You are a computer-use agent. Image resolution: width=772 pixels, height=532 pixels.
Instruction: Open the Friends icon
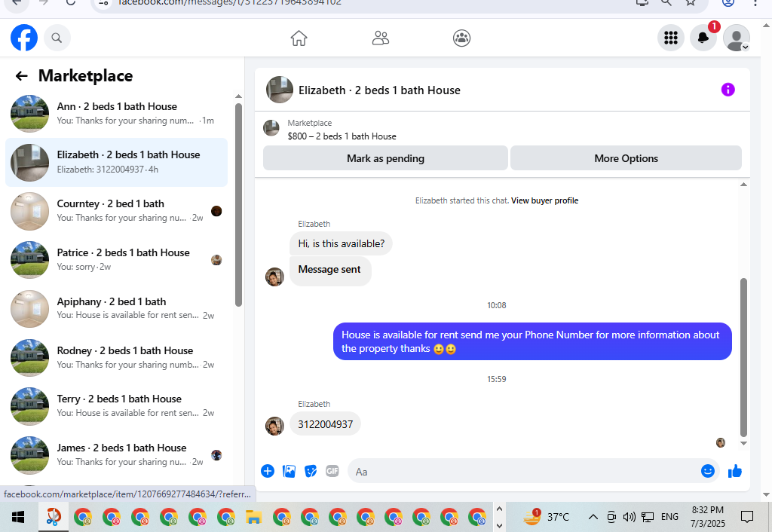pos(381,38)
